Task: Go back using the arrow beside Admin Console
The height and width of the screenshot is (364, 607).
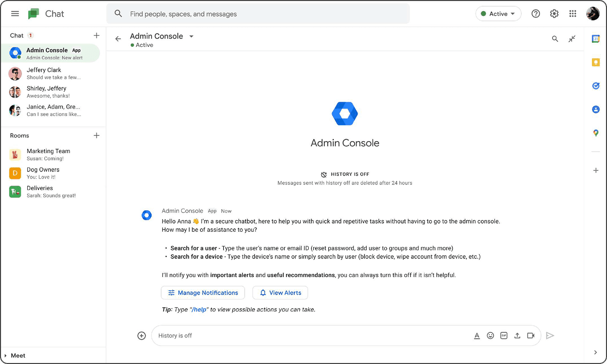Action: pos(118,39)
